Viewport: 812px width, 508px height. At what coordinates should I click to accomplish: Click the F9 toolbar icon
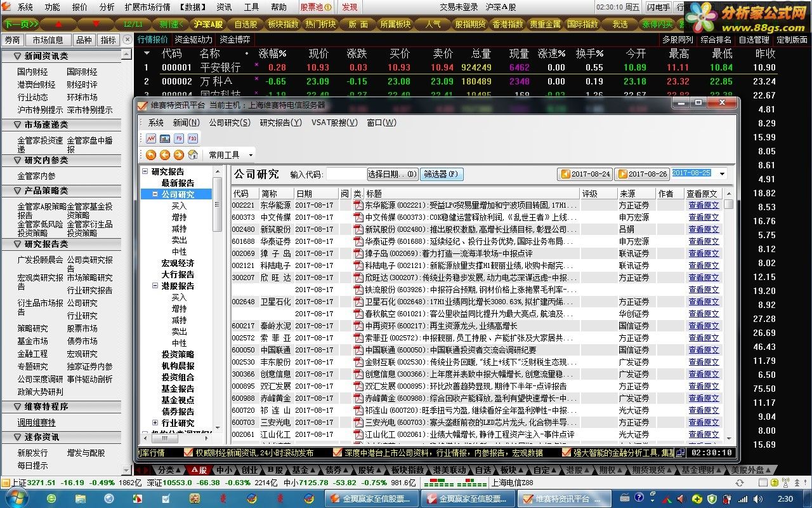tap(179, 138)
